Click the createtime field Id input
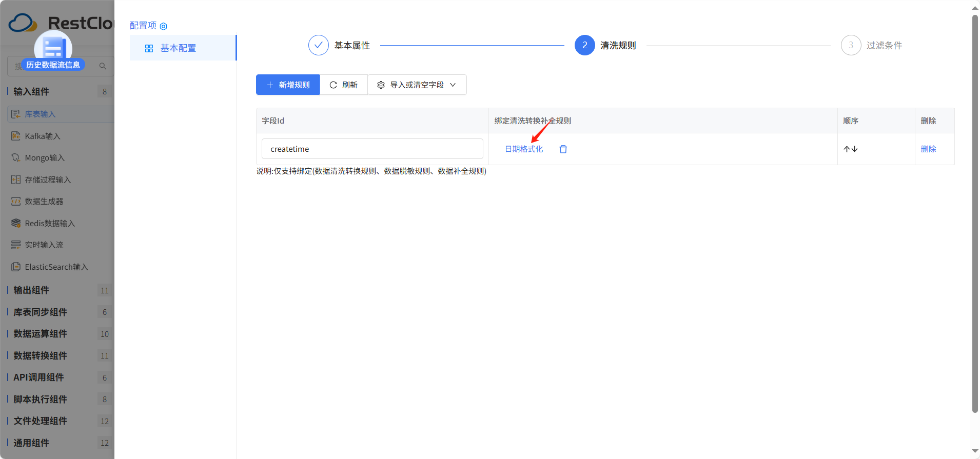The width and height of the screenshot is (980, 459). pos(372,149)
